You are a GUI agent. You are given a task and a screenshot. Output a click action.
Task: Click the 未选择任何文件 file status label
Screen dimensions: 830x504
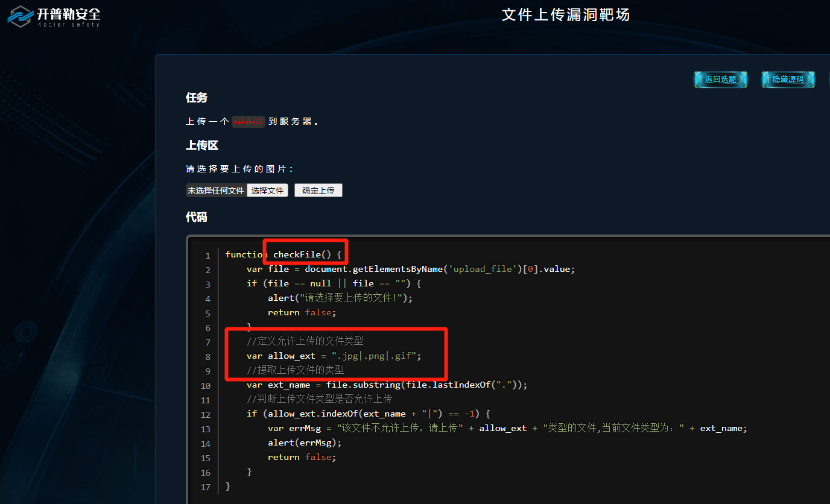216,190
